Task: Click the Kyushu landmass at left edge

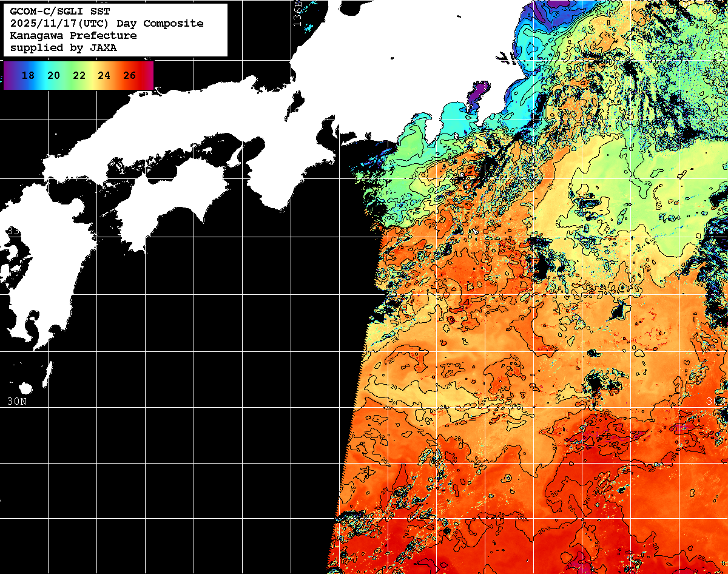Action: pos(24,285)
